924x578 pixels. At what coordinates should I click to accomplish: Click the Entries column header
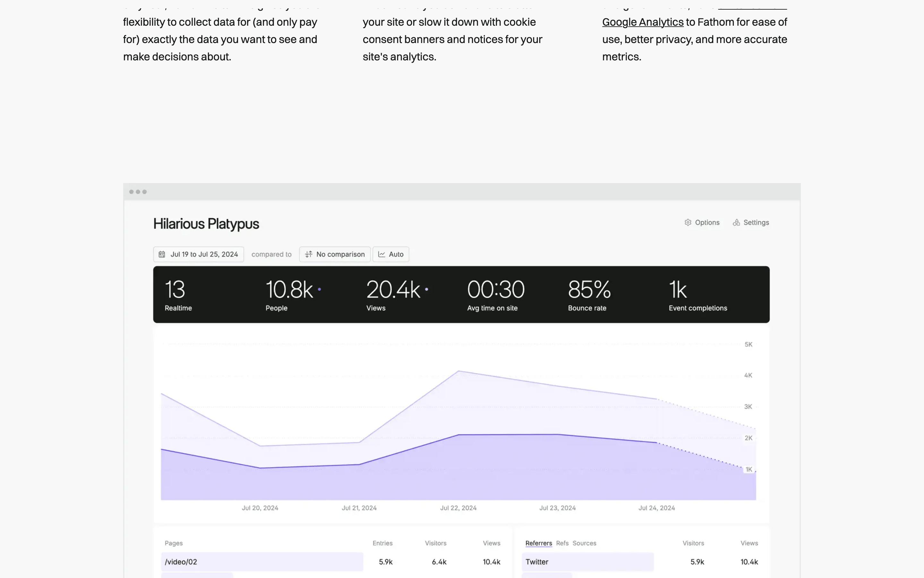click(382, 543)
